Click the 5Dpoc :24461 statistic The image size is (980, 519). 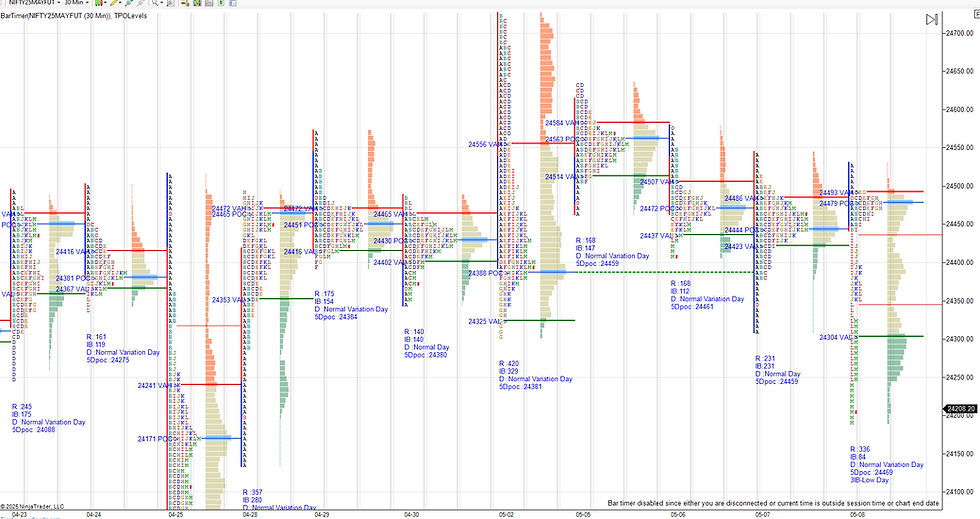pos(692,306)
